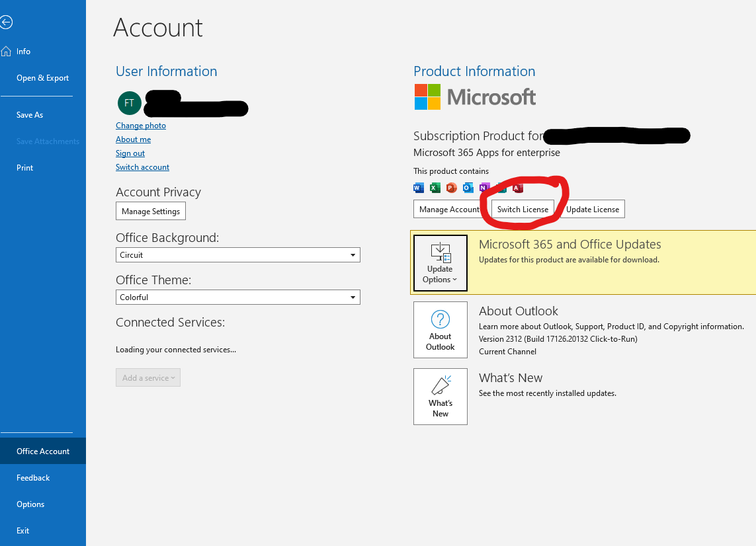Switch to the Office Account sidebar entry
This screenshot has width=756, height=546.
(43, 451)
